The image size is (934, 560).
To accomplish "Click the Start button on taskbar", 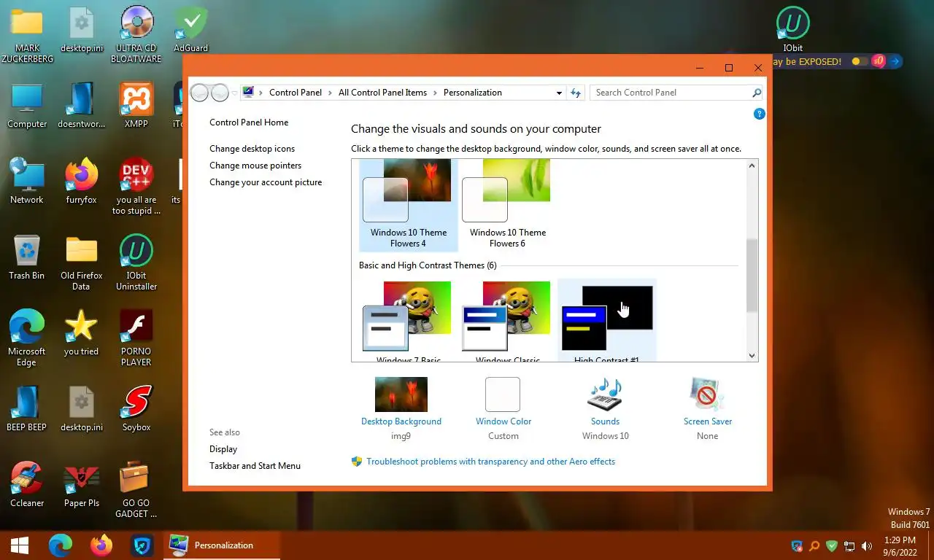I will click(x=20, y=545).
